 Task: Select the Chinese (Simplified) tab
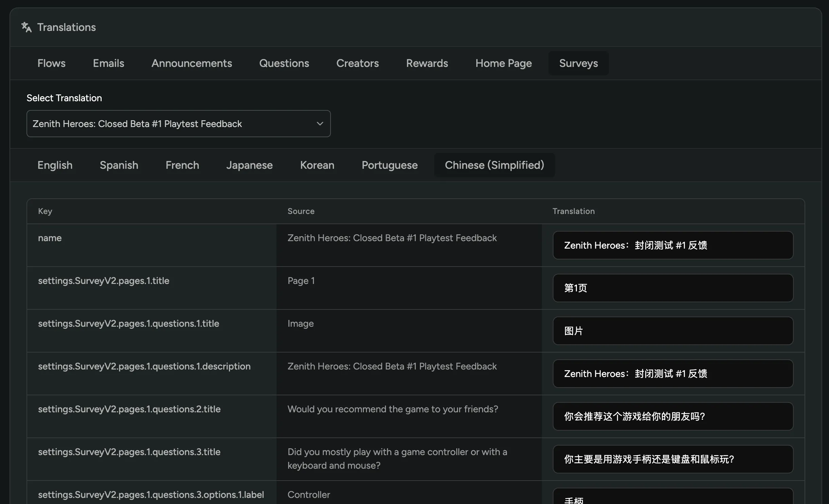click(x=494, y=165)
